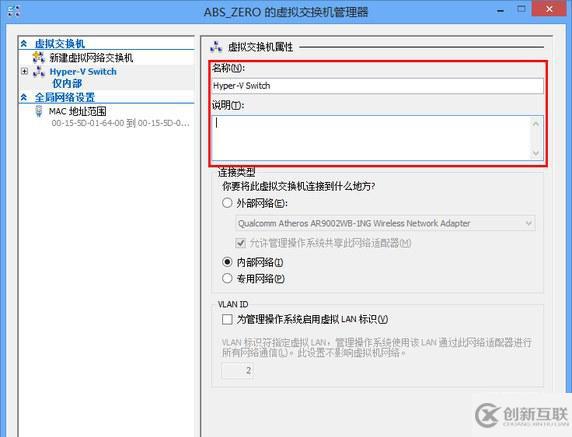Select 外部网络 radio button
572x437 pixels.
tap(227, 203)
